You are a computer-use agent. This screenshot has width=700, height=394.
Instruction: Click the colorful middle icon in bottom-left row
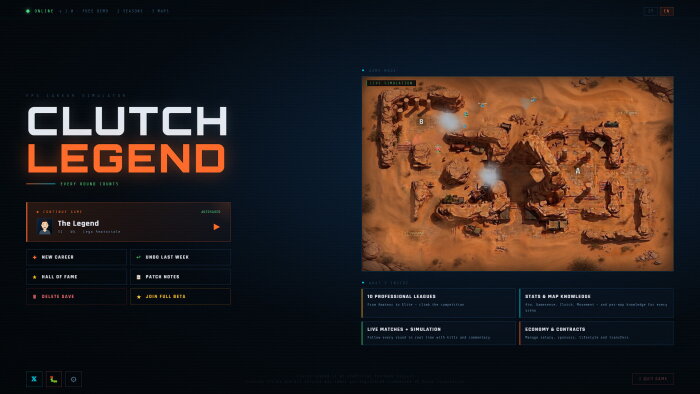point(54,379)
